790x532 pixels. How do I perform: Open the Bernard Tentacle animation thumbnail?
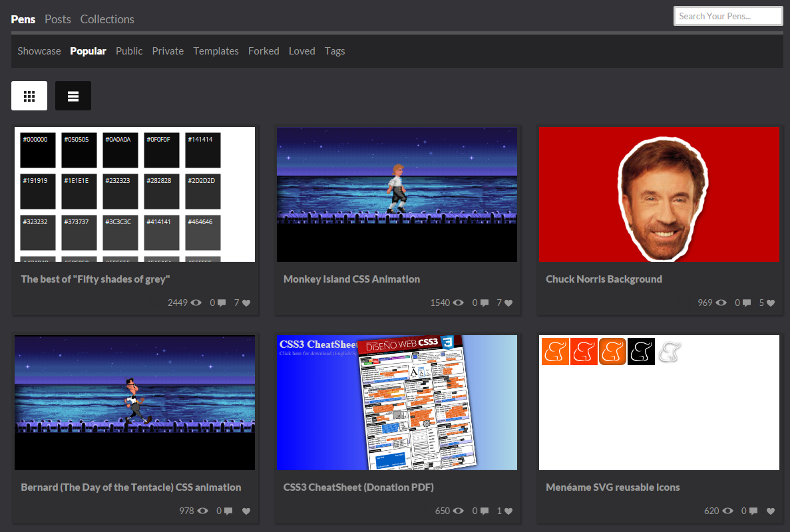pos(134,402)
